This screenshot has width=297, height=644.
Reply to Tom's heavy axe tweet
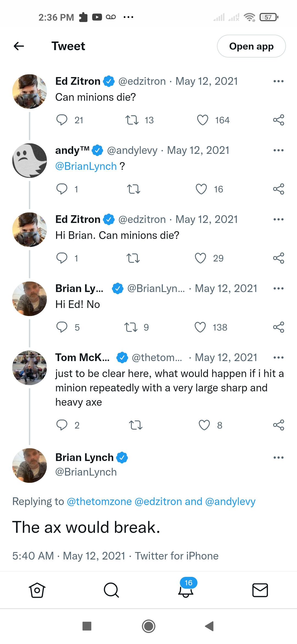tap(62, 425)
